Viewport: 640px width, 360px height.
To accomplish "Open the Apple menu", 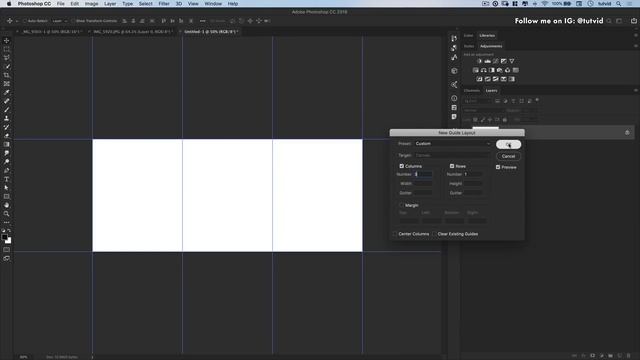I will point(8,4).
